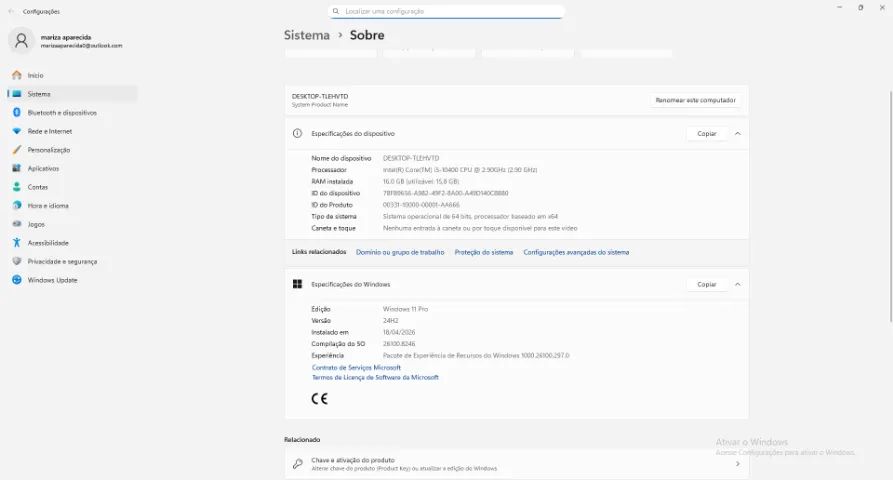
Task: Click the ID do dispositivo value
Action: (x=445, y=193)
